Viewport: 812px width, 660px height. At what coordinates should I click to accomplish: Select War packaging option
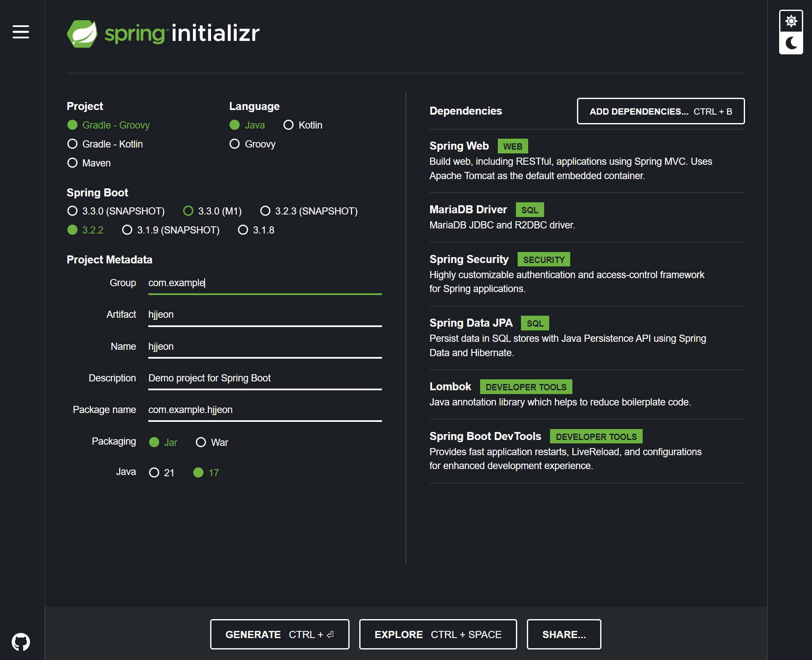201,442
